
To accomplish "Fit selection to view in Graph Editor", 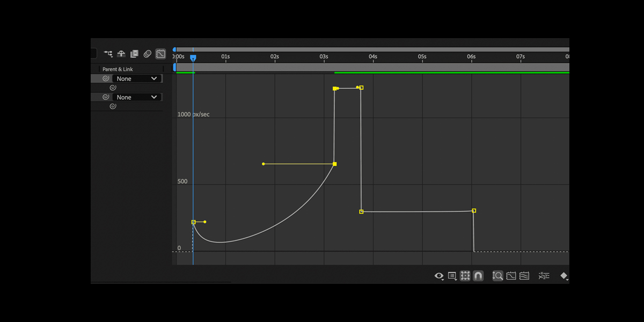I will [x=510, y=276].
